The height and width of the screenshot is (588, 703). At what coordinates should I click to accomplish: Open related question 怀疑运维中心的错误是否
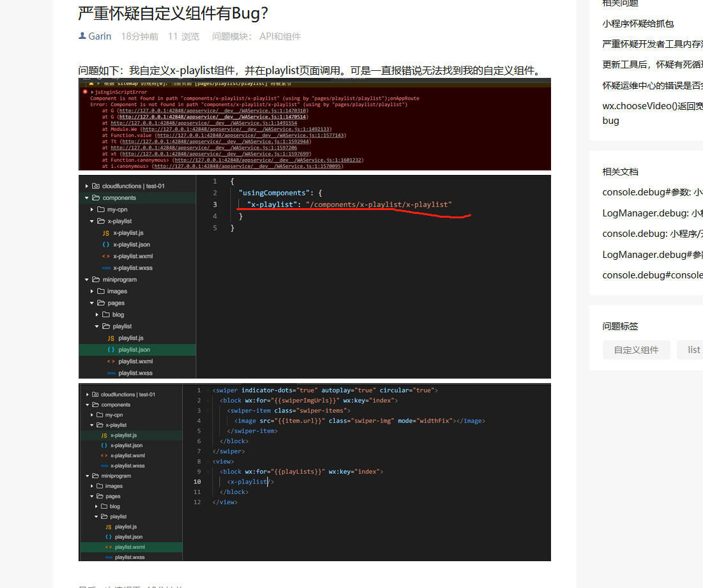(x=653, y=86)
